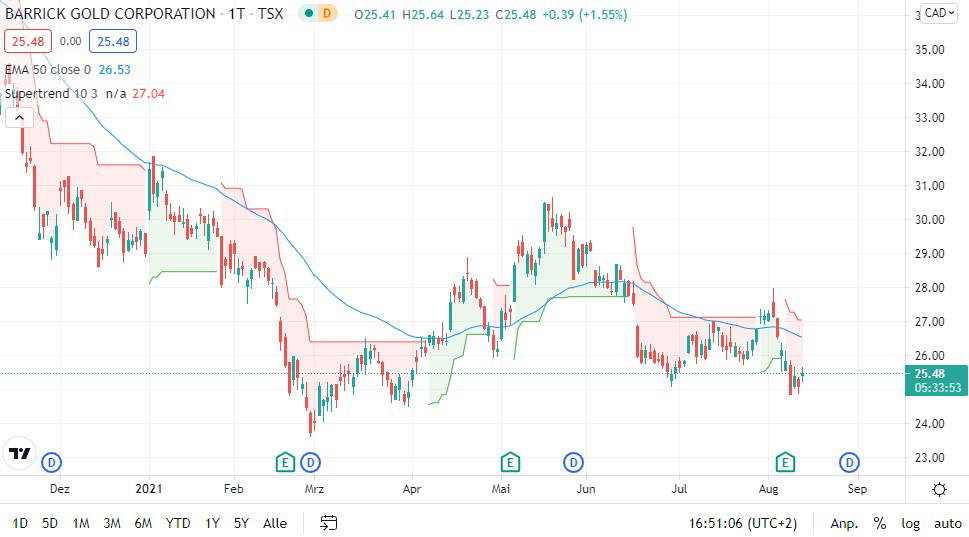Select the YTD time range
This screenshot has width=969, height=537.
(178, 523)
